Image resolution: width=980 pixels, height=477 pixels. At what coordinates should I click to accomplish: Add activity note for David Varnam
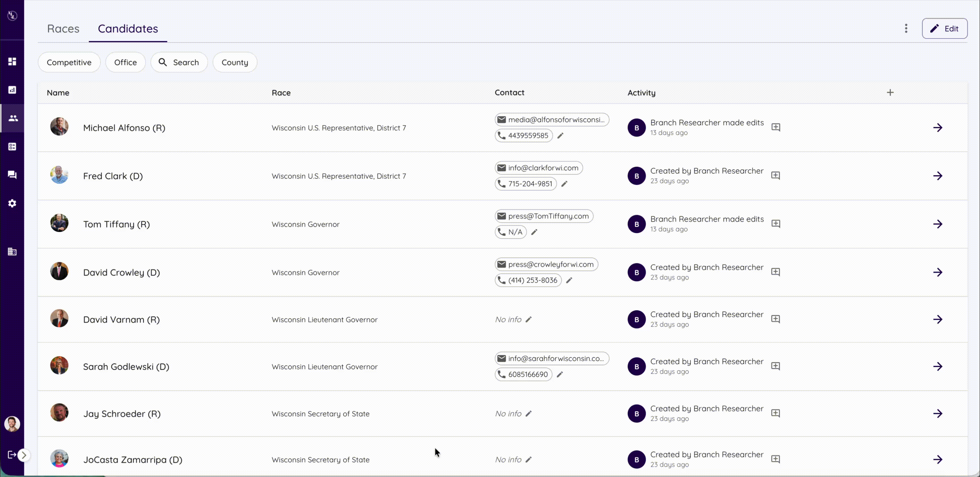[776, 319]
